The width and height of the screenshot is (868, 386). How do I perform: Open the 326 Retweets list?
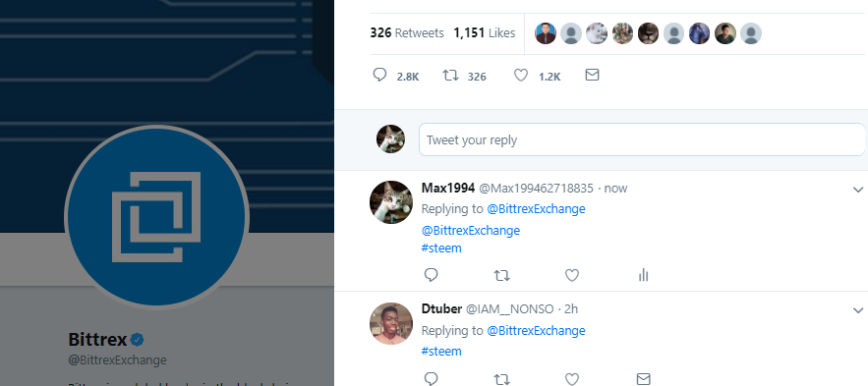407,33
